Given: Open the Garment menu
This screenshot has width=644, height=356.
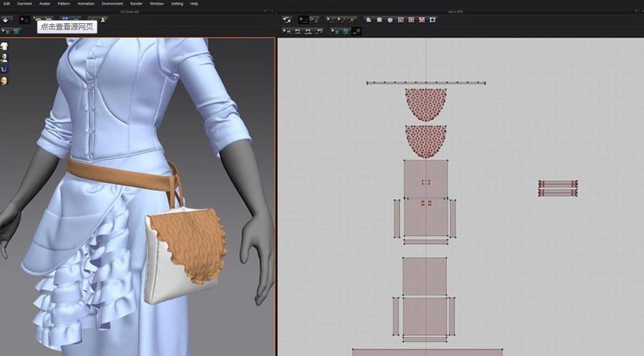Looking at the screenshot, I should [x=24, y=4].
